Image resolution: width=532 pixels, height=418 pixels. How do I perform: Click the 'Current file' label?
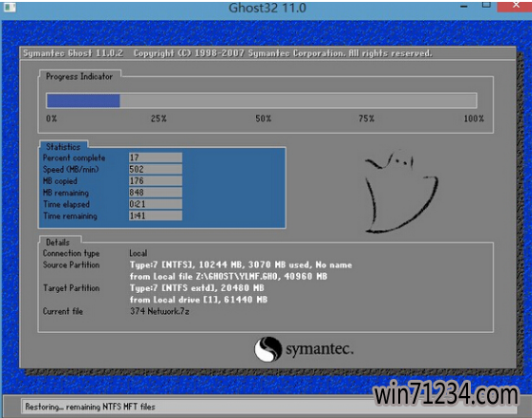pyautogui.click(x=63, y=311)
